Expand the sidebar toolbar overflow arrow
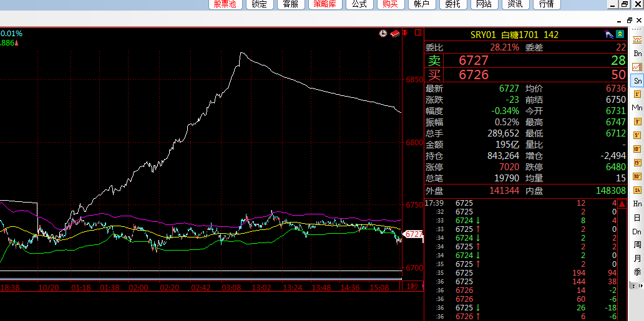 tap(633, 285)
